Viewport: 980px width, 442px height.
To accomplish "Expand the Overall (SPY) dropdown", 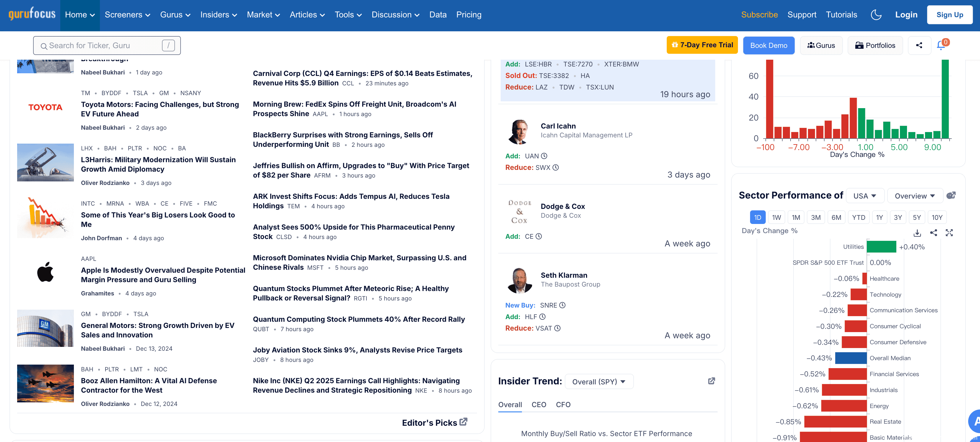I will click(x=599, y=381).
